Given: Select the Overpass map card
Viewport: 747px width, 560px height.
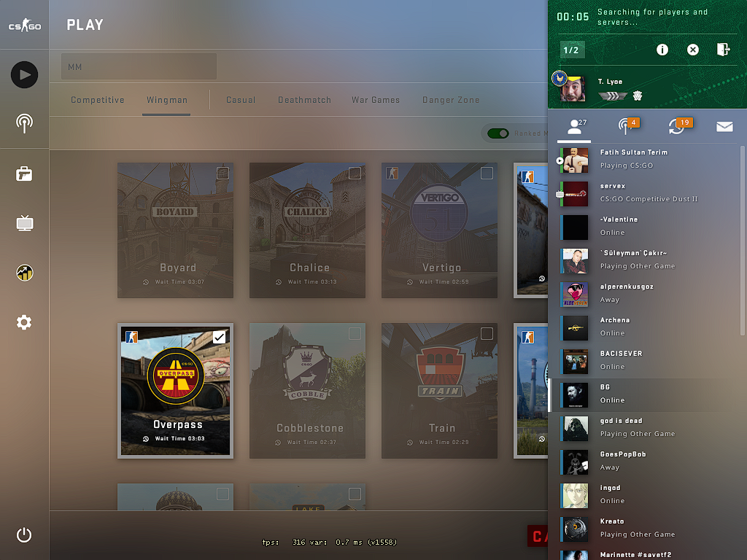Looking at the screenshot, I should click(175, 391).
